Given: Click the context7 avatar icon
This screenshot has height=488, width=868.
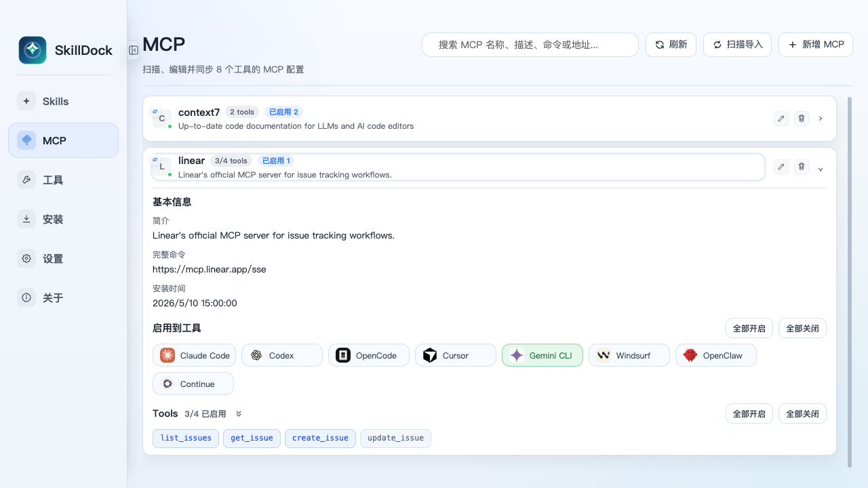Looking at the screenshot, I should [161, 119].
